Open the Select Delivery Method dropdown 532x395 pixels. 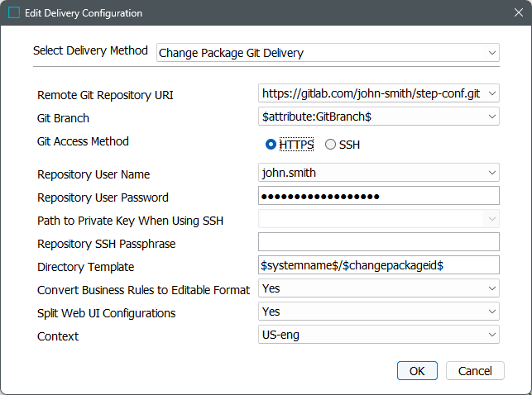(491, 53)
